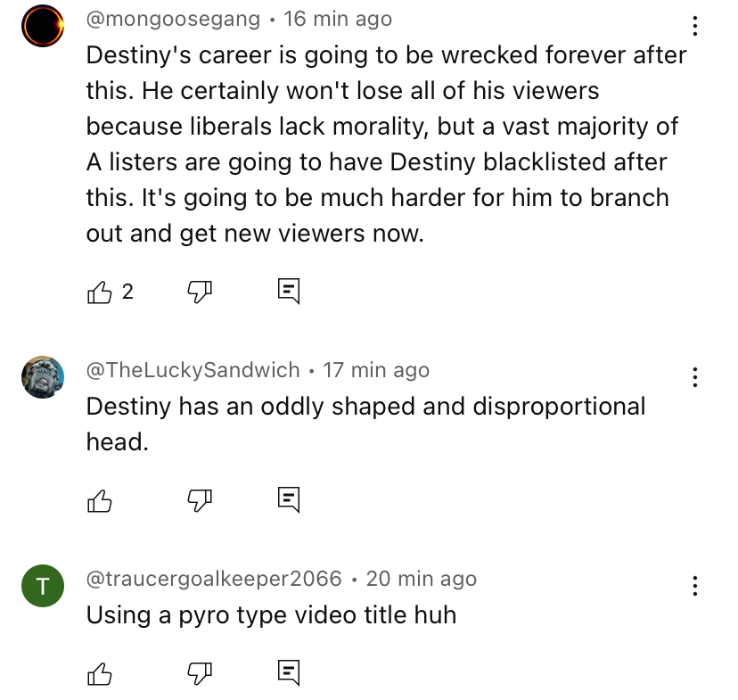Like the @mongoosegang comment
Image resolution: width=738 pixels, height=700 pixels.
(x=99, y=292)
